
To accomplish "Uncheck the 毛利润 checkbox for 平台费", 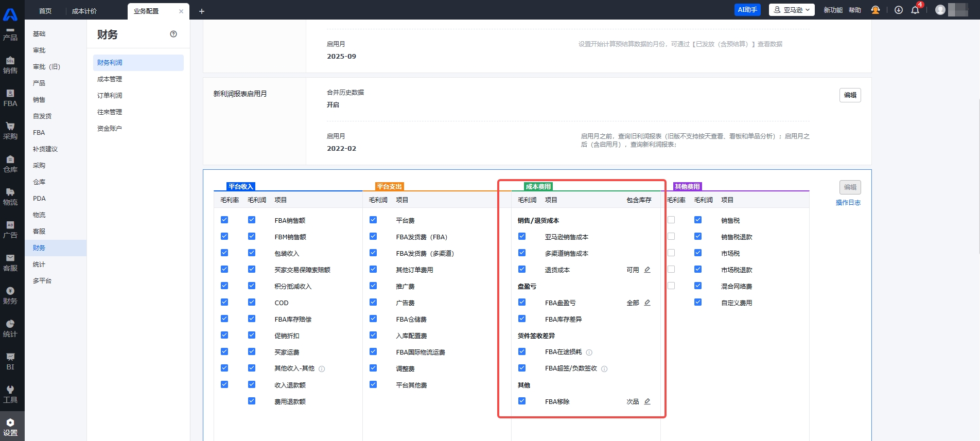I will [373, 220].
